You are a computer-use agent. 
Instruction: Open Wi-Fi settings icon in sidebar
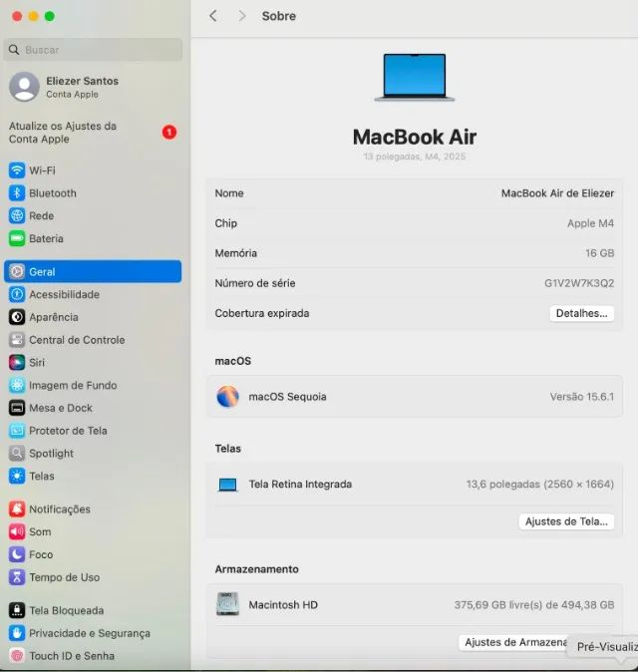[17, 170]
